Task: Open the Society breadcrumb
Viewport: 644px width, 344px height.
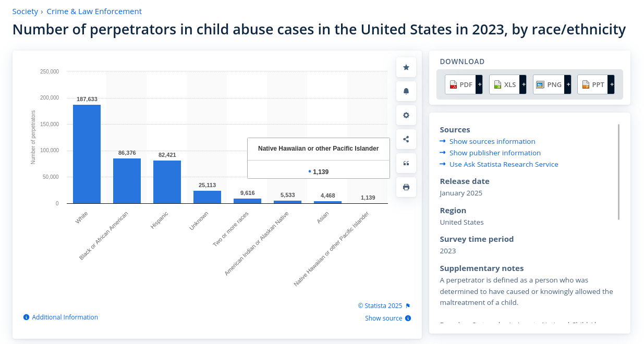Action: [x=25, y=11]
